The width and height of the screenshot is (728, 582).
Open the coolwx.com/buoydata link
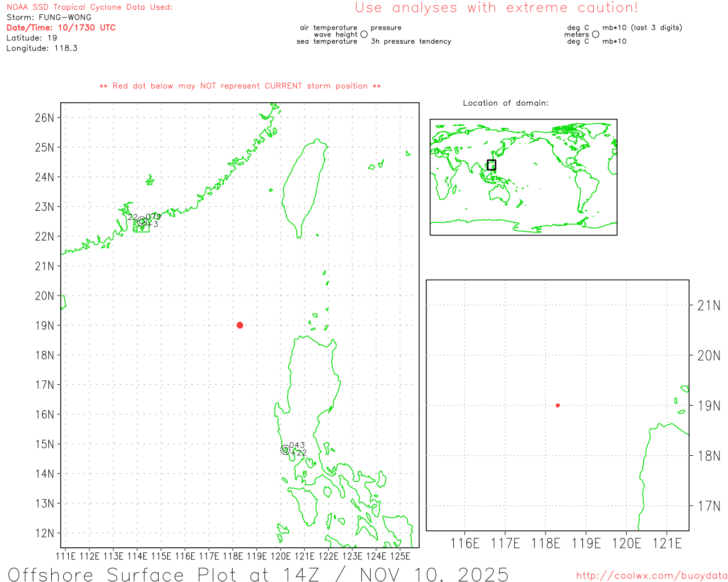click(x=651, y=576)
